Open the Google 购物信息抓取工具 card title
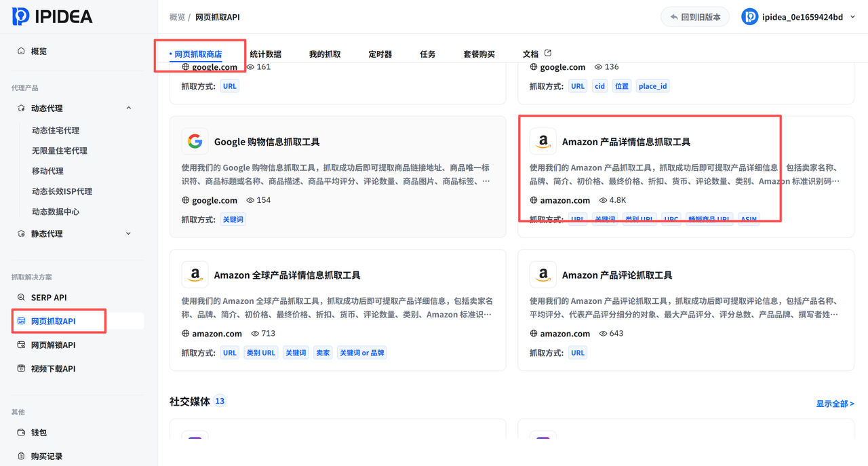This screenshot has width=868, height=466. pyautogui.click(x=267, y=142)
